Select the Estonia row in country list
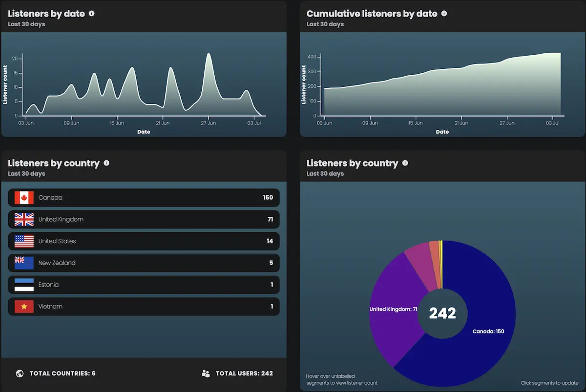The width and height of the screenshot is (586, 392). coord(144,285)
